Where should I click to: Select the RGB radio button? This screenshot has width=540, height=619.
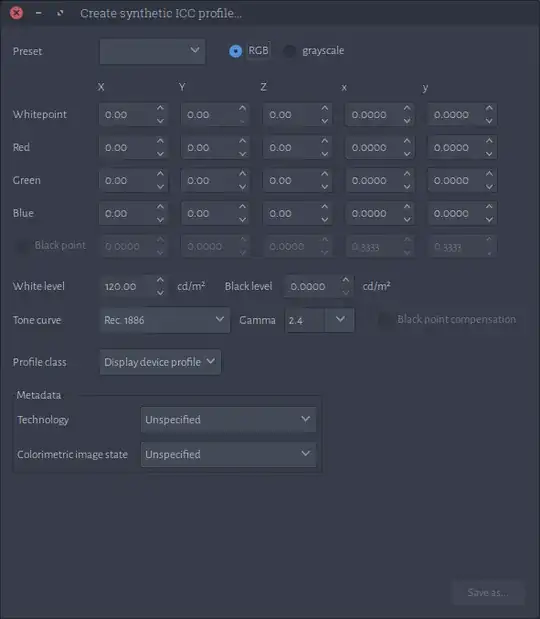[x=236, y=51]
